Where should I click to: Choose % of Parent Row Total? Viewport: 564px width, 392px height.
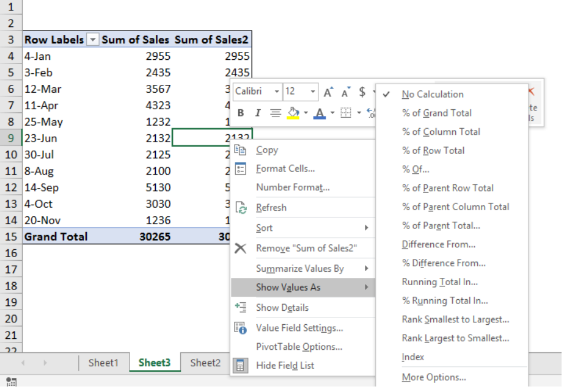click(452, 188)
